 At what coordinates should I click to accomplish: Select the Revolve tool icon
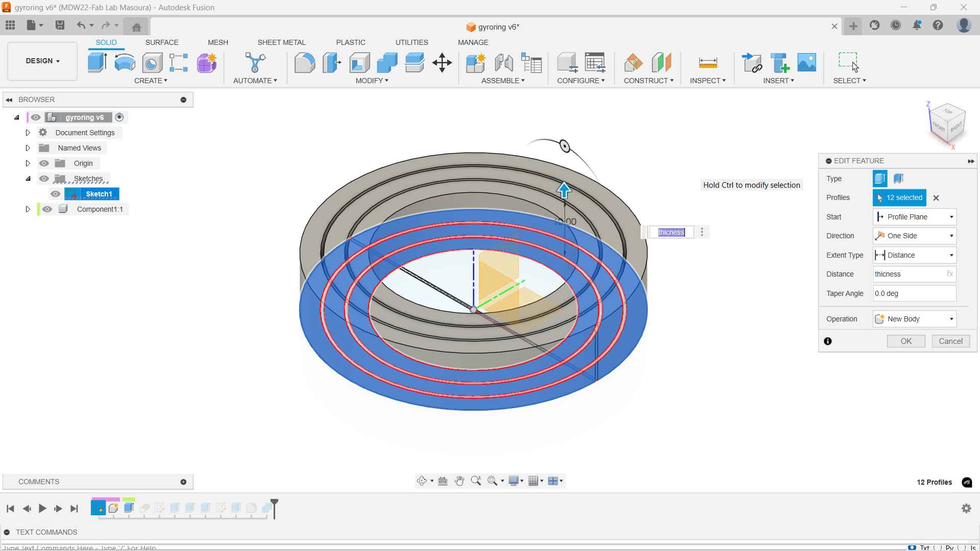click(x=125, y=63)
